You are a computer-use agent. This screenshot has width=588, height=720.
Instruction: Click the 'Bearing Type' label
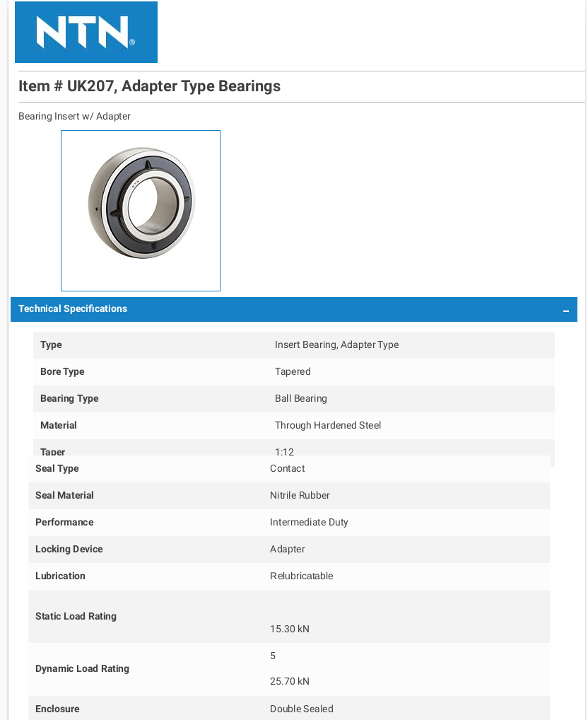pyautogui.click(x=69, y=399)
